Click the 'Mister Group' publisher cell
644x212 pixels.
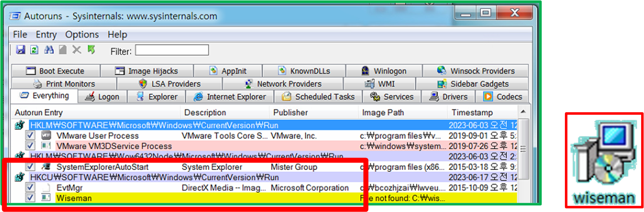[x=294, y=167]
